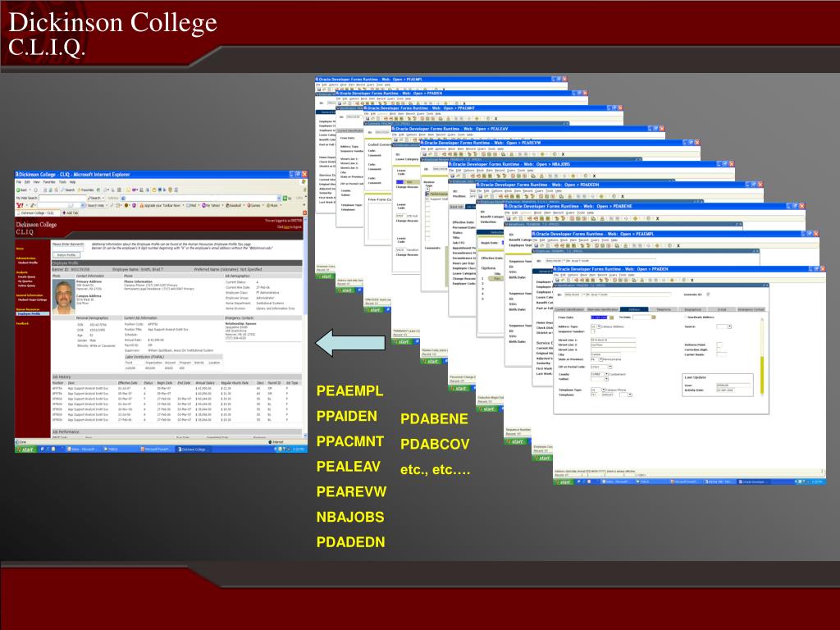
Task: Click Return Profile button in CLIQ
Action: (66, 255)
